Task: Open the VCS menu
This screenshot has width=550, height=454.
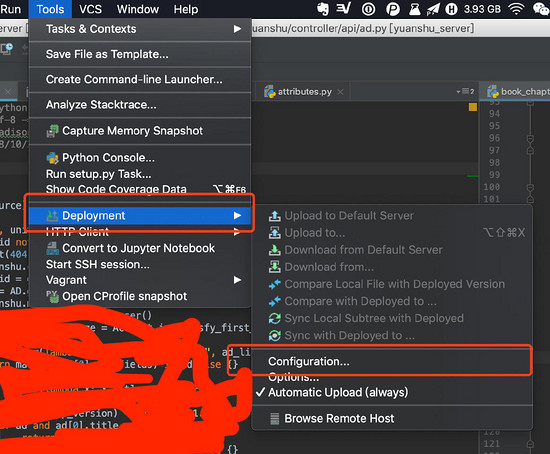Action: coord(90,9)
